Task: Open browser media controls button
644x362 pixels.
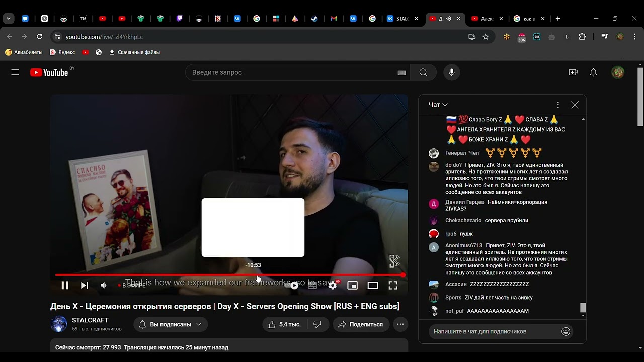Action: click(605, 37)
